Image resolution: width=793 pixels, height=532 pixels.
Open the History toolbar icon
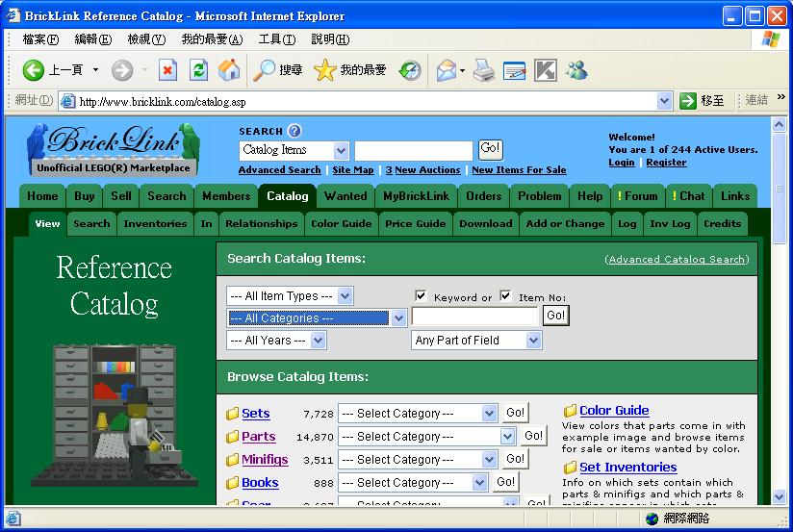click(410, 70)
